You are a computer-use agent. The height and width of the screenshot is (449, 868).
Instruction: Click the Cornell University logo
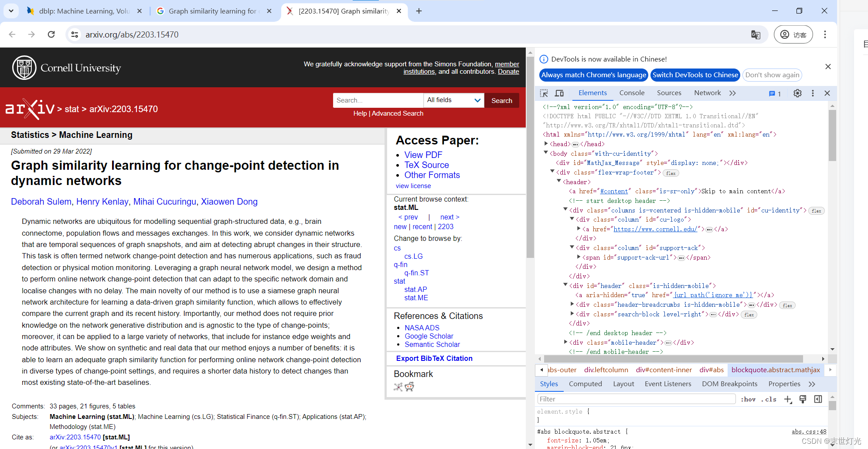66,68
